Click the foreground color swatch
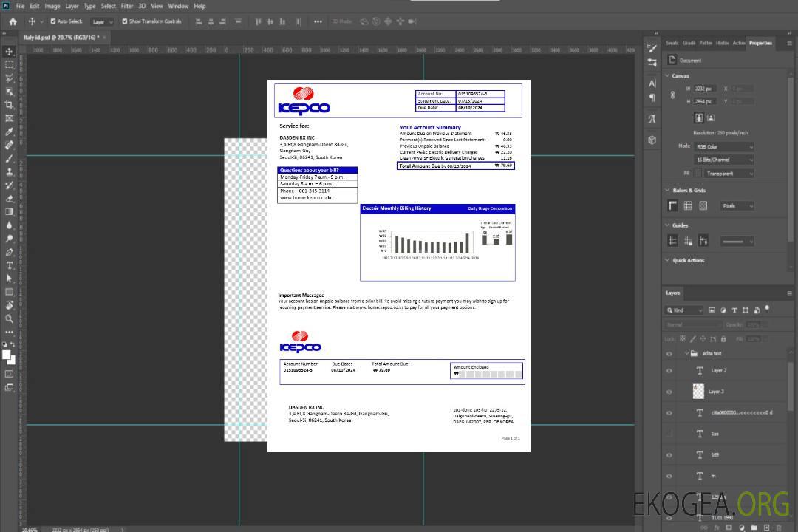 click(7, 355)
